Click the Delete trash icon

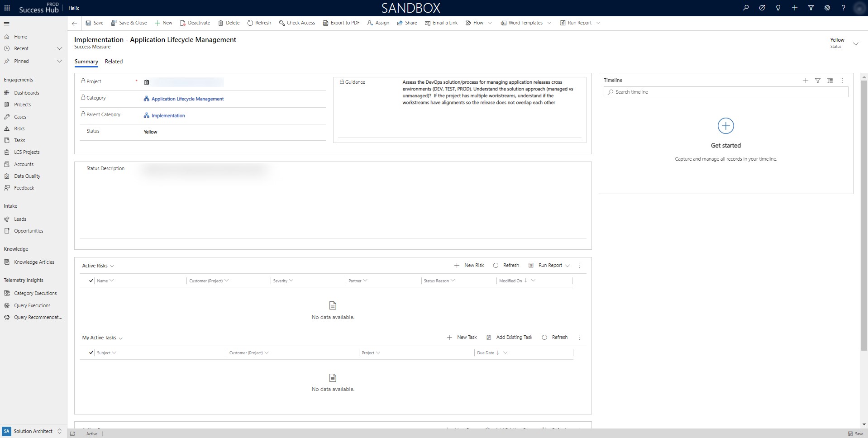(x=221, y=23)
